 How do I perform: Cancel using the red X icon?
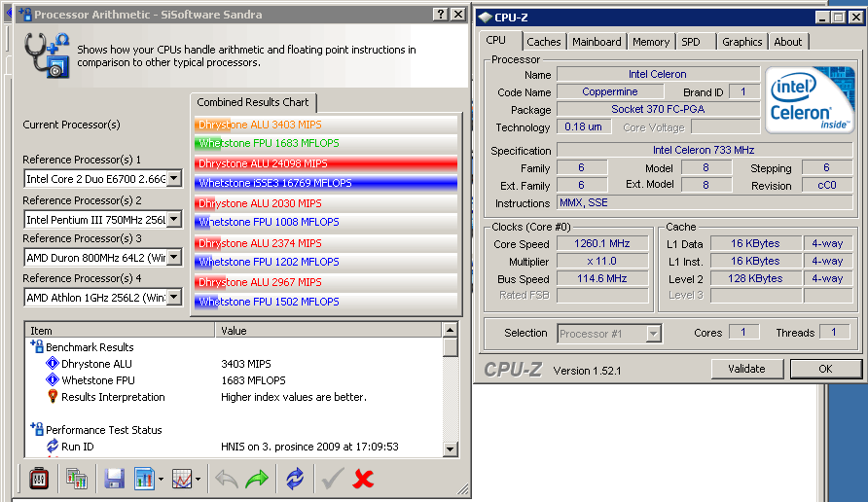(364, 479)
